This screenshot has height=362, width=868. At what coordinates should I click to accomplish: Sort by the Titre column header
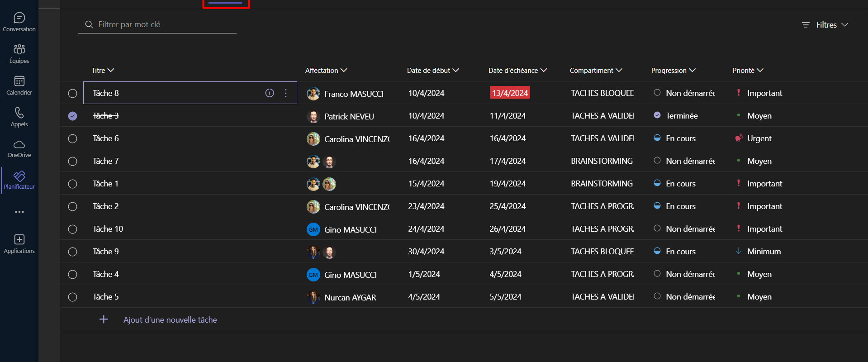[102, 71]
